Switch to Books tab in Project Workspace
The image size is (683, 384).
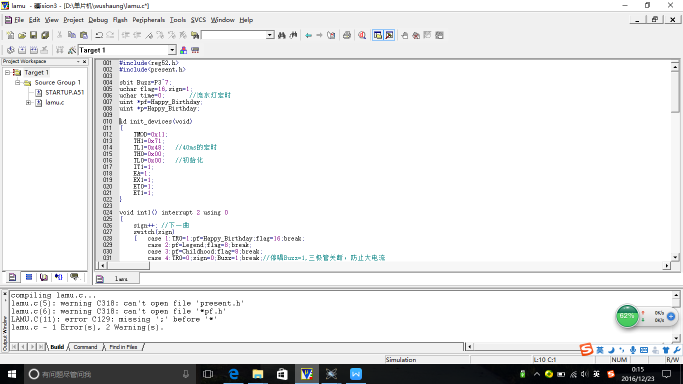coord(44,277)
